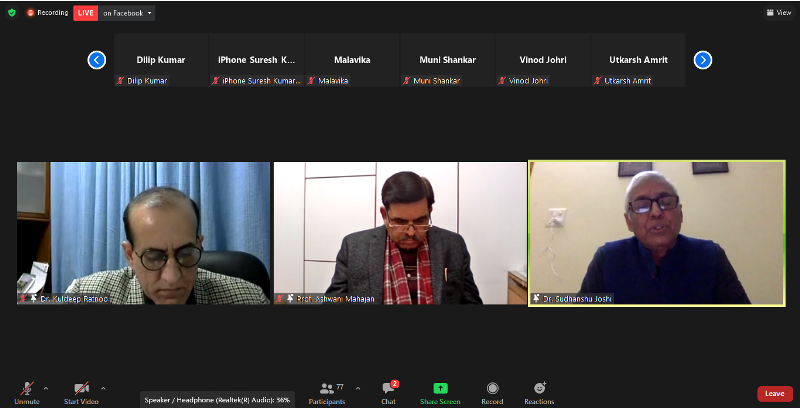Select Dr. Sudhanshu Joshi's video tile
The image size is (800, 408).
pos(656,232)
